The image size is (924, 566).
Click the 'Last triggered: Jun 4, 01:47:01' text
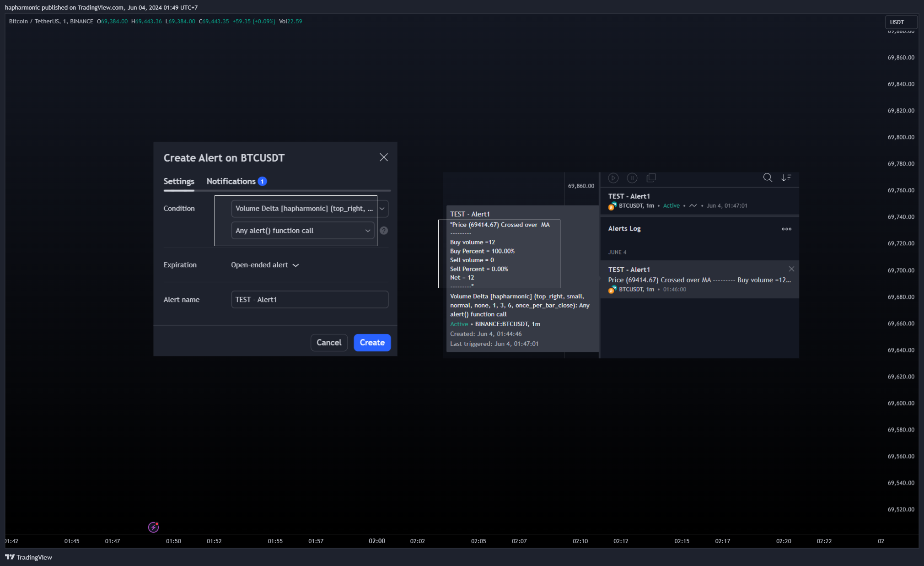[x=494, y=344]
